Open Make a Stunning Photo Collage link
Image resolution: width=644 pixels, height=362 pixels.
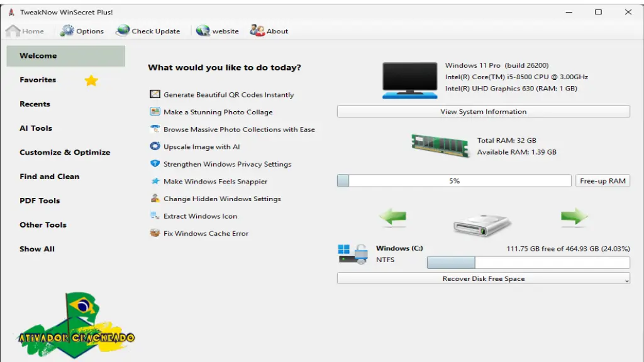(x=218, y=112)
